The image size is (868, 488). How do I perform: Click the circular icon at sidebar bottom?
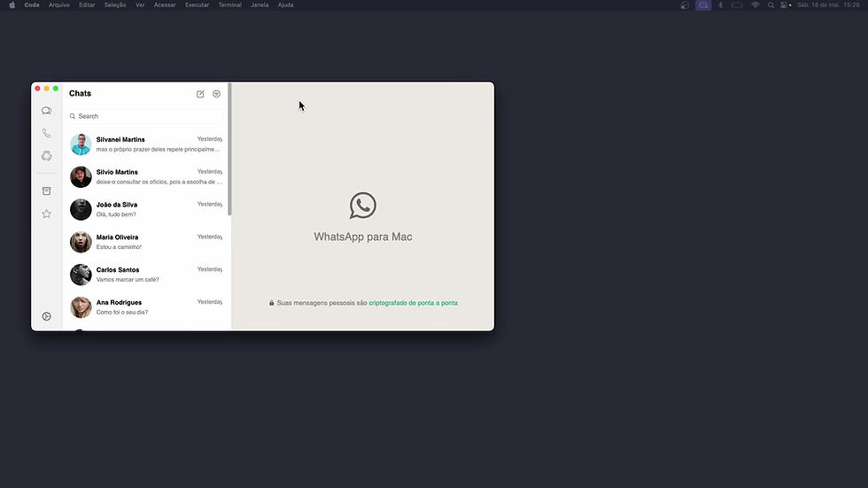click(x=46, y=316)
